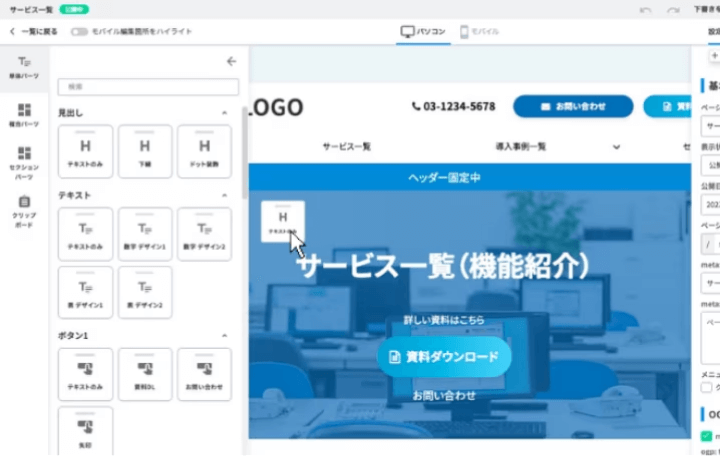Click the undo arrow icon
The height and width of the screenshot is (456, 720).
(645, 9)
